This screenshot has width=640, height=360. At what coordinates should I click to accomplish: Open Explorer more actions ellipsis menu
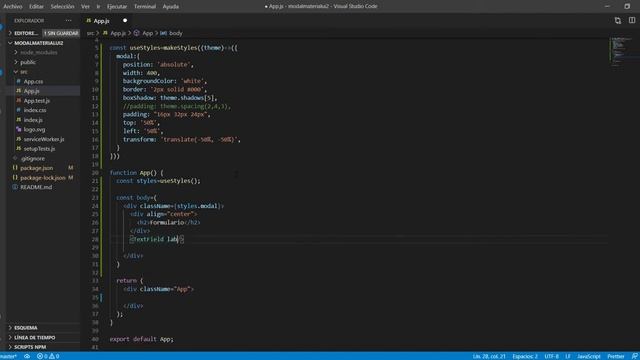pyautogui.click(x=68, y=20)
